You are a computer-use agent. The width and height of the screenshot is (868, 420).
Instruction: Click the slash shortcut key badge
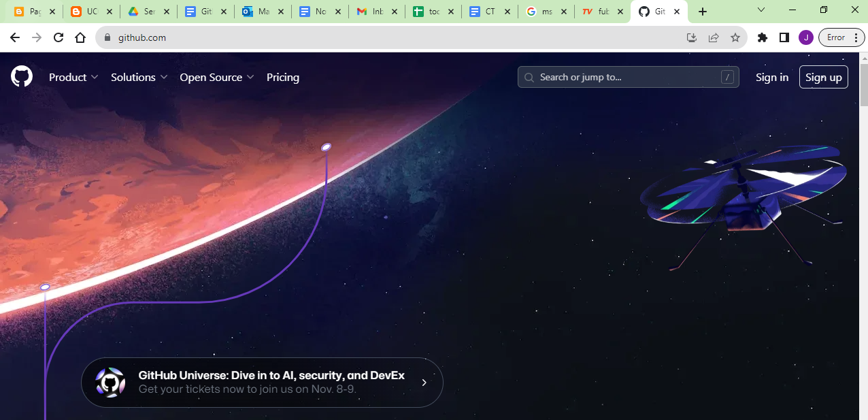tap(728, 77)
